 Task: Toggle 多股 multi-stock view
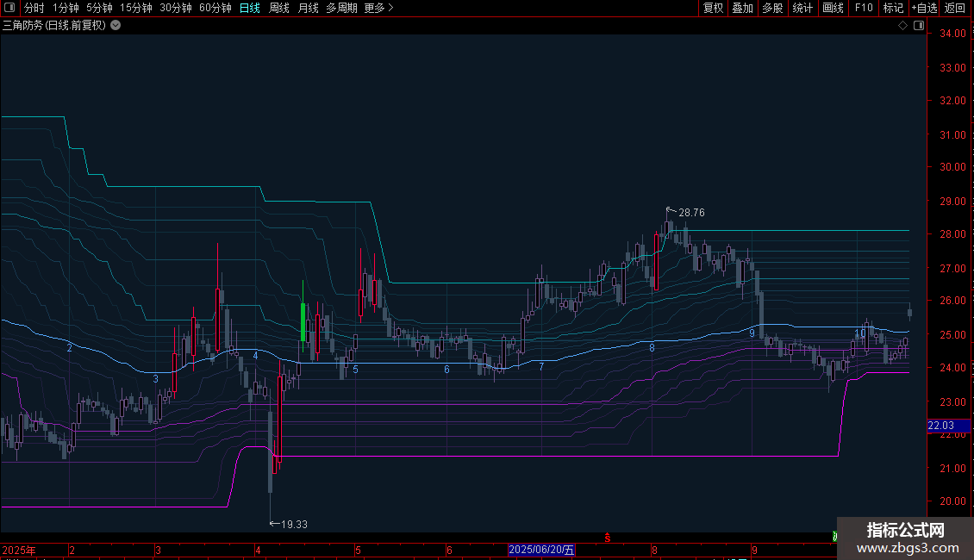click(772, 8)
